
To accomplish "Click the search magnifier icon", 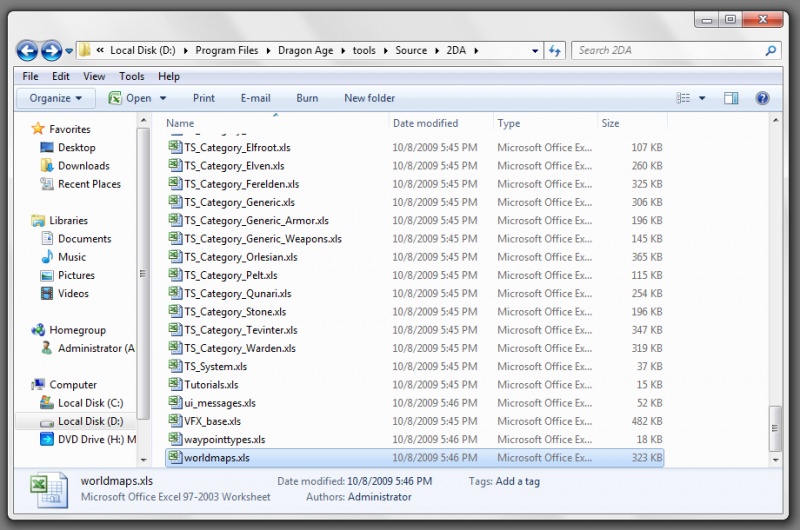I will (x=771, y=51).
